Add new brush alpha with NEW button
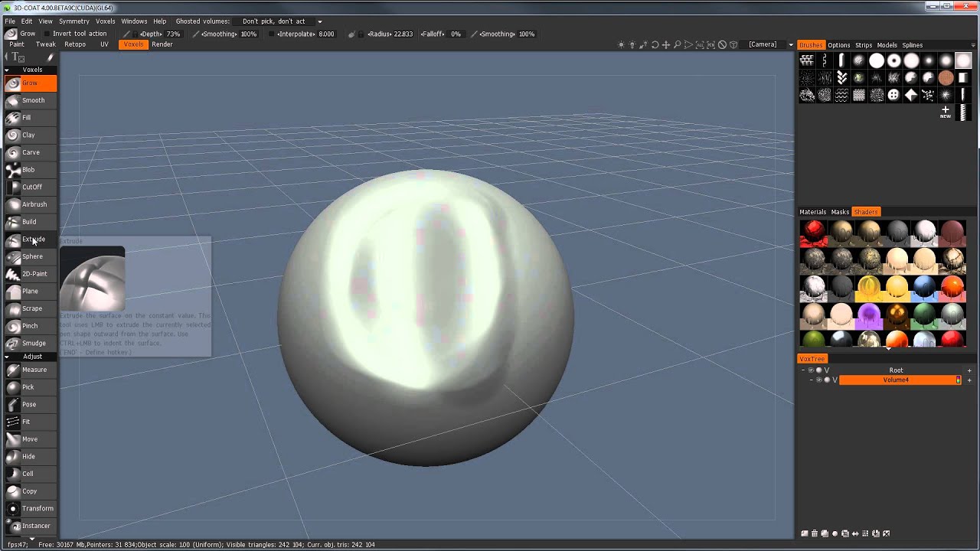This screenshot has width=980, height=551. (x=946, y=112)
